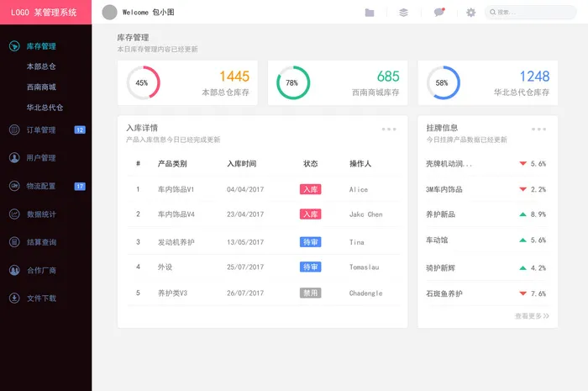Click 状态 column header
588x391 pixels.
(310, 164)
